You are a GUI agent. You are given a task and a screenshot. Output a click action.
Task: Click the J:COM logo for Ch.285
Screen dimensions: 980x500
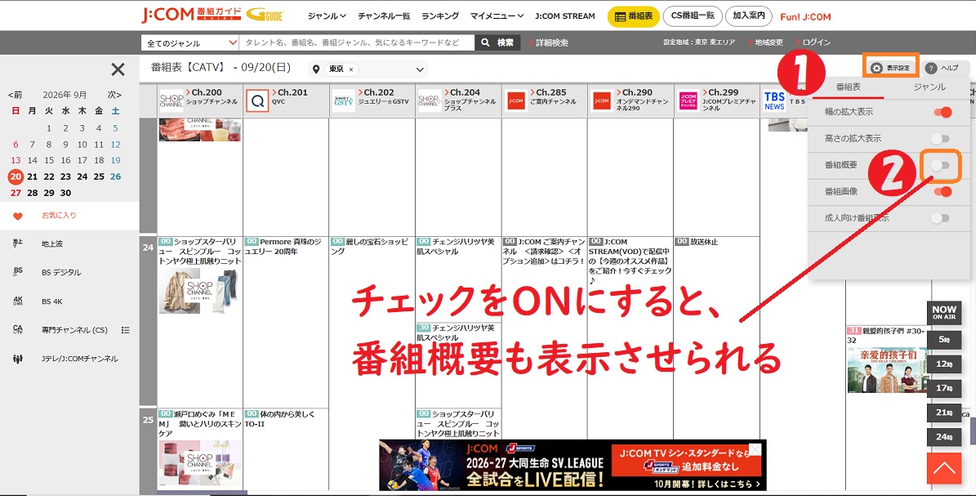click(x=515, y=100)
